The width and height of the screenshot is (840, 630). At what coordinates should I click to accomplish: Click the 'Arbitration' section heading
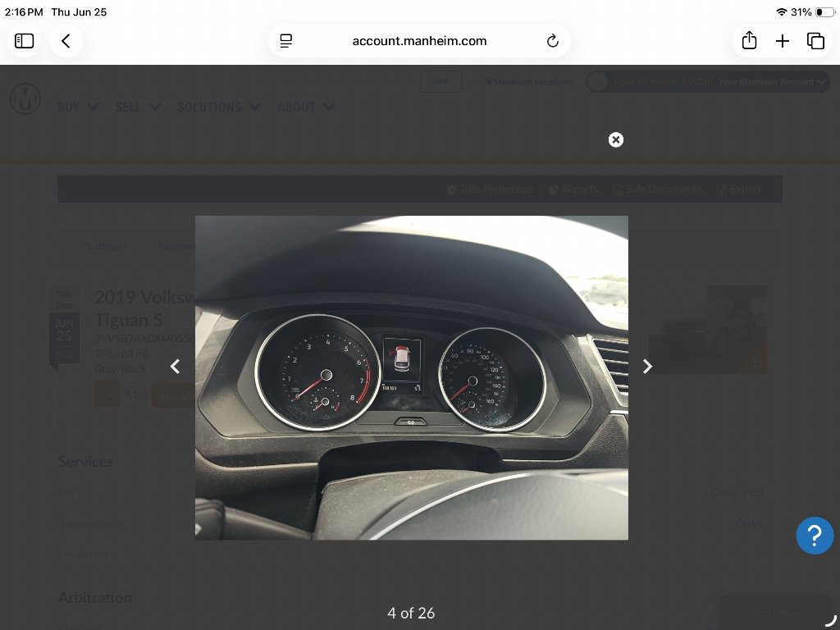tap(95, 597)
